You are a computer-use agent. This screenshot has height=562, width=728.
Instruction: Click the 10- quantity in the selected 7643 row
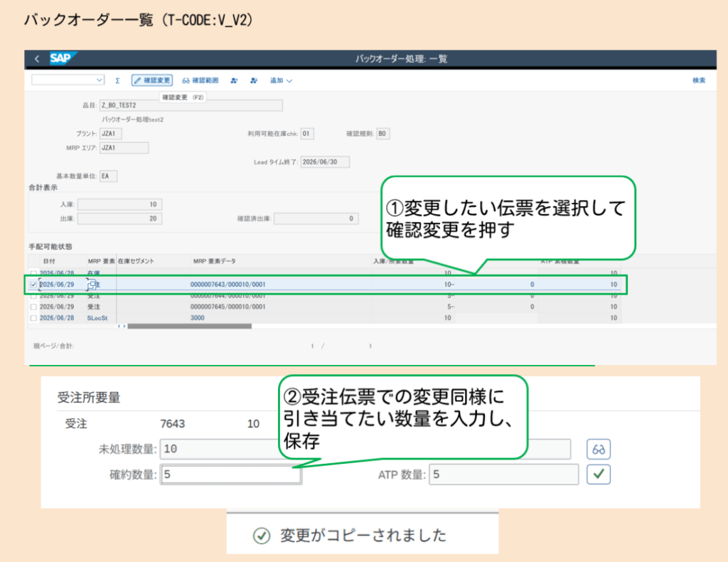pos(449,285)
